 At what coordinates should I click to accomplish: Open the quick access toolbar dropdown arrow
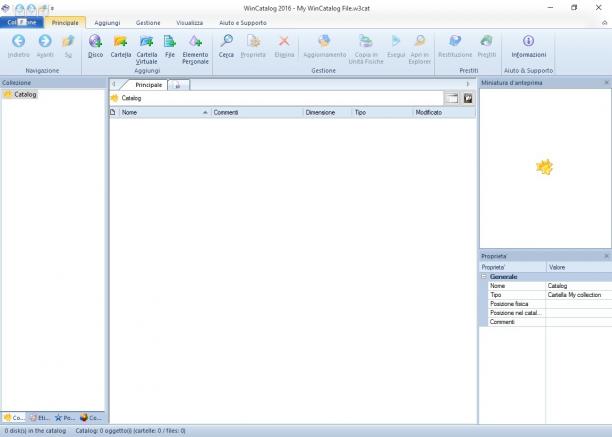(52, 8)
